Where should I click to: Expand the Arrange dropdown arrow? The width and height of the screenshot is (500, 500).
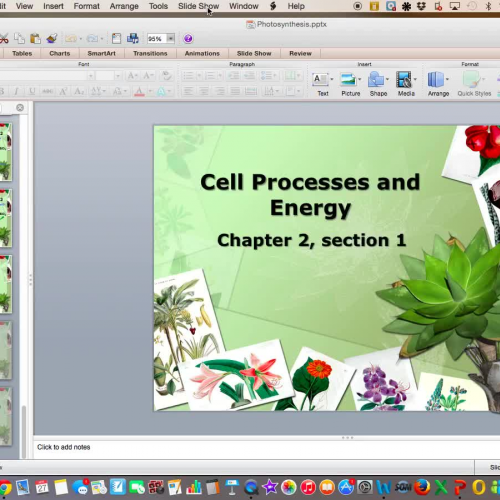click(x=447, y=79)
